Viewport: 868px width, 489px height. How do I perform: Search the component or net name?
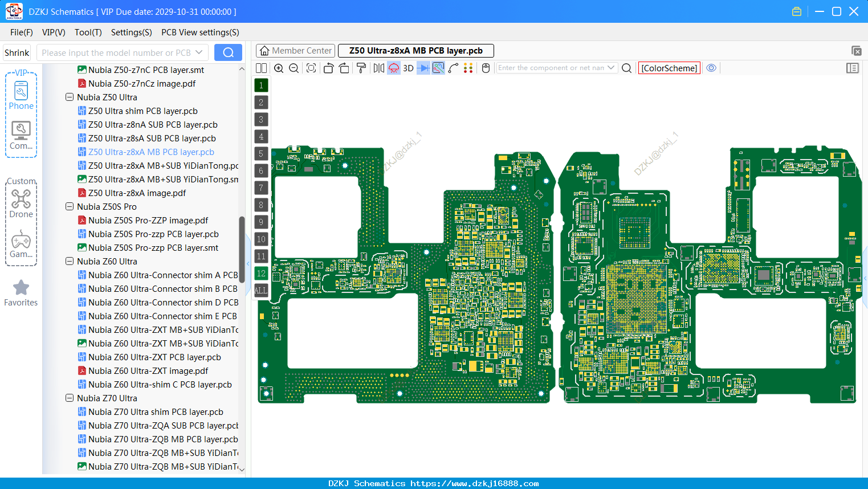(x=626, y=68)
